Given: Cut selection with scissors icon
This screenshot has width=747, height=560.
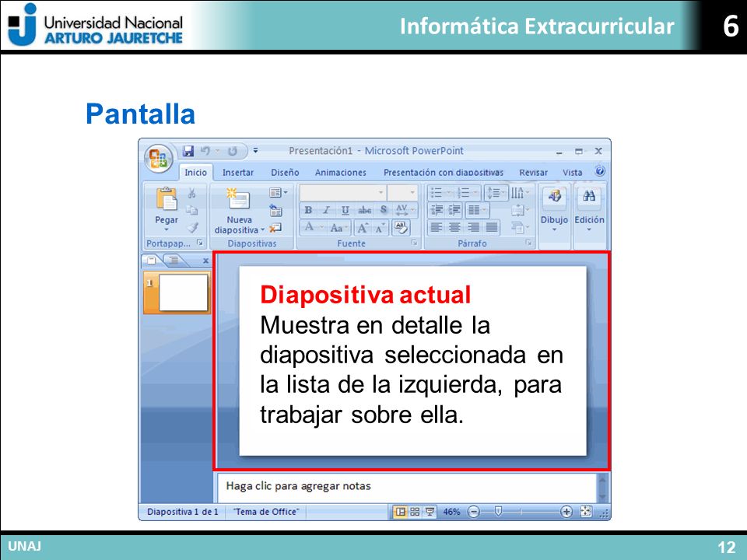Looking at the screenshot, I should pyautogui.click(x=192, y=193).
